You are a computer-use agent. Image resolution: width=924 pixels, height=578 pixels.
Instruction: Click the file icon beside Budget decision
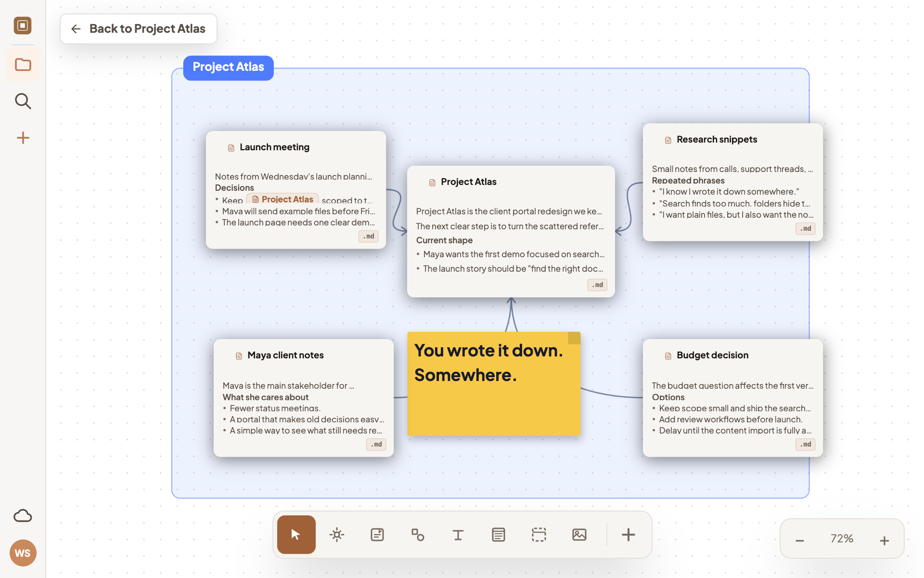point(668,356)
